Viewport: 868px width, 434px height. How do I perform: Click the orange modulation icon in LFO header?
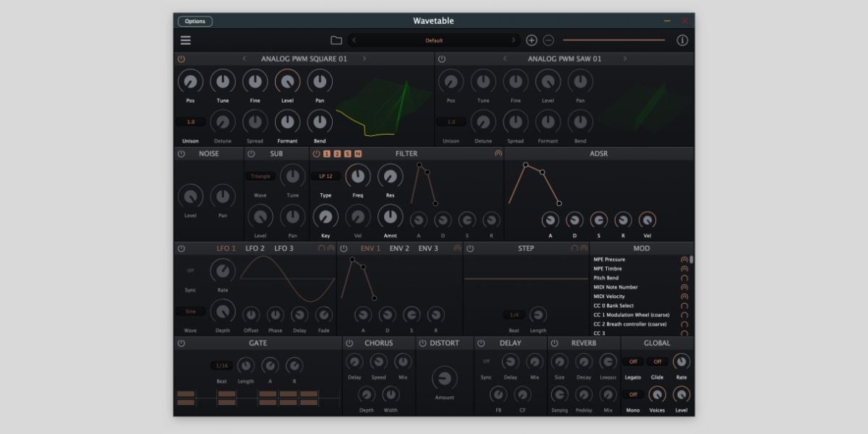pos(331,248)
